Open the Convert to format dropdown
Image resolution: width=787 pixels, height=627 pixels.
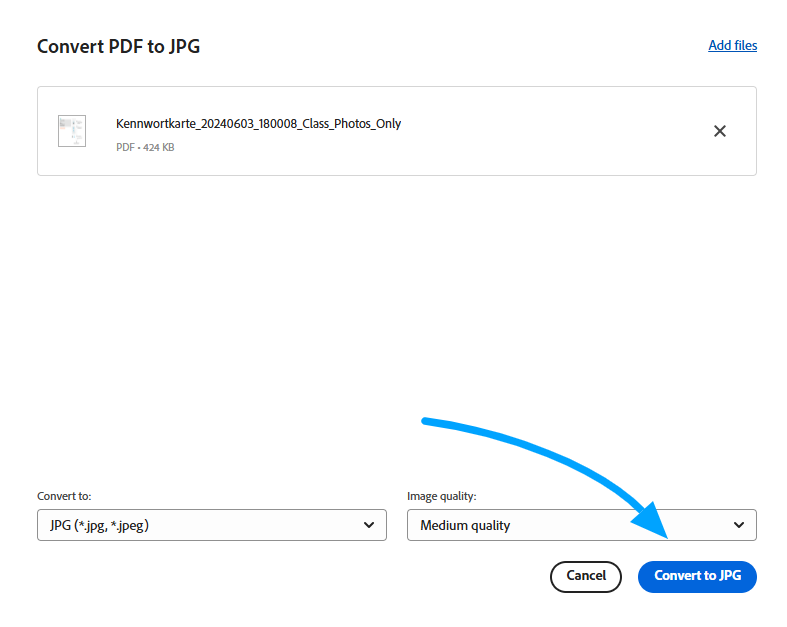pos(212,525)
